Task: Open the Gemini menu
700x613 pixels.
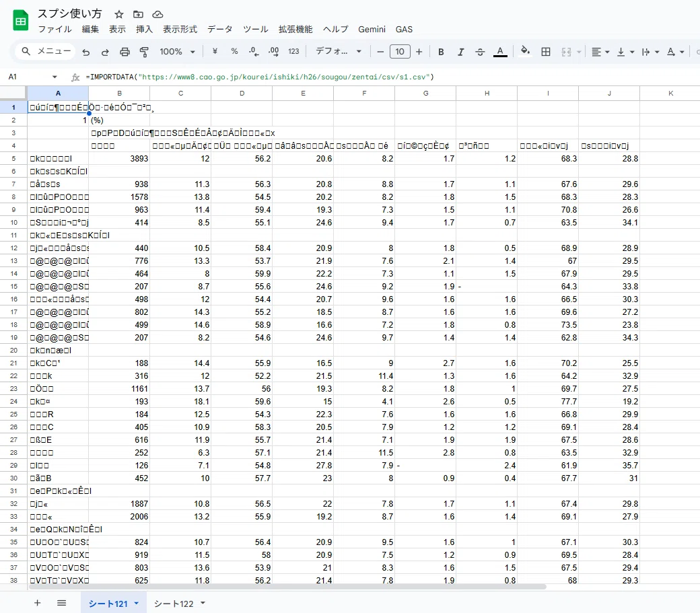Action: pos(372,30)
